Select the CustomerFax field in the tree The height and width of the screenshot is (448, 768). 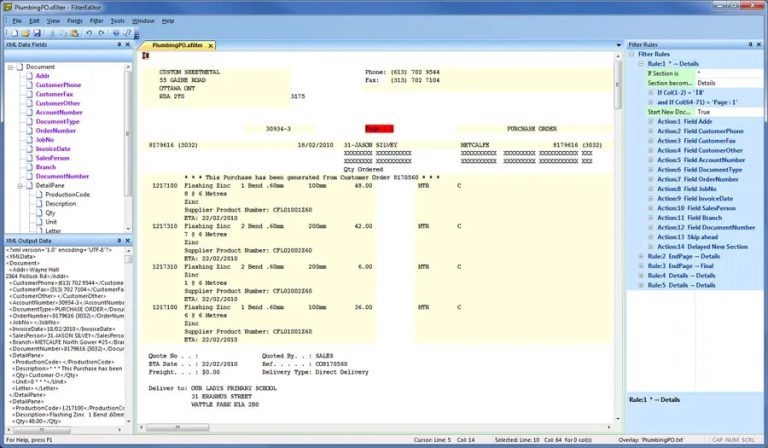click(54, 94)
